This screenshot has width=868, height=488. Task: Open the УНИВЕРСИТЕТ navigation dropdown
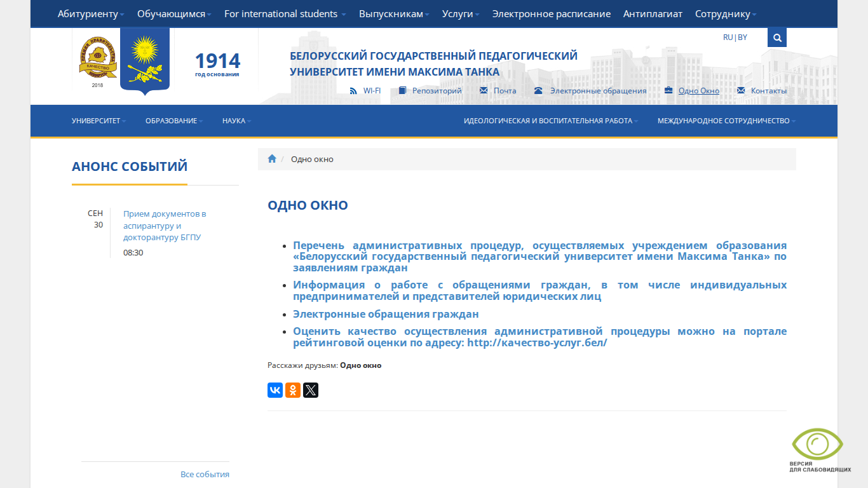[x=99, y=121]
